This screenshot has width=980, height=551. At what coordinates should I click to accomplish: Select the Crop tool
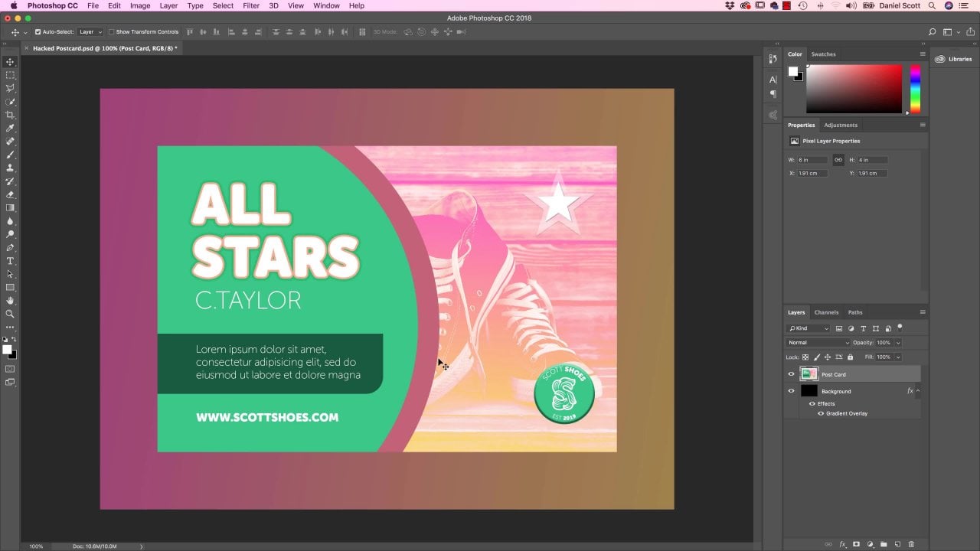pos(10,115)
